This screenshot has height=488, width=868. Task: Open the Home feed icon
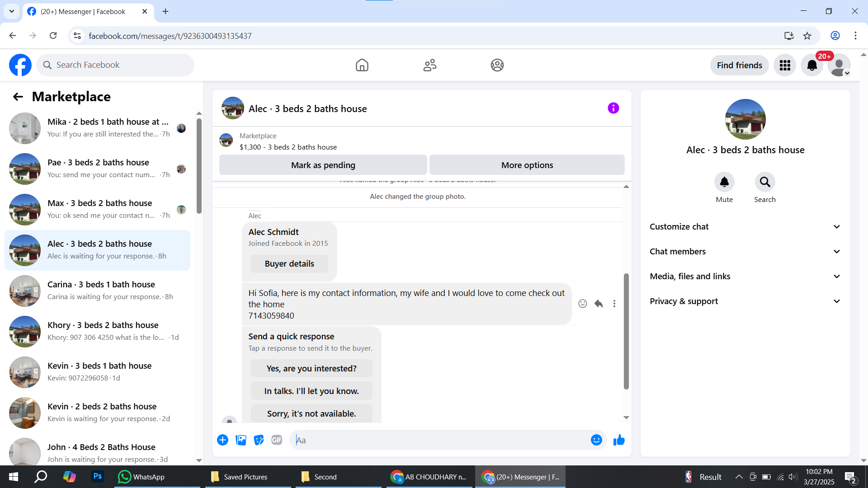click(x=362, y=65)
